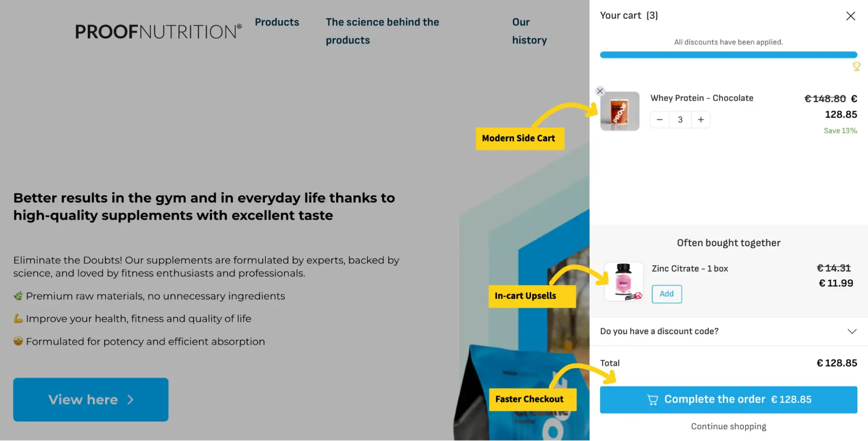
Task: Click the PROOFNUTRITION logo
Action: coord(158,32)
